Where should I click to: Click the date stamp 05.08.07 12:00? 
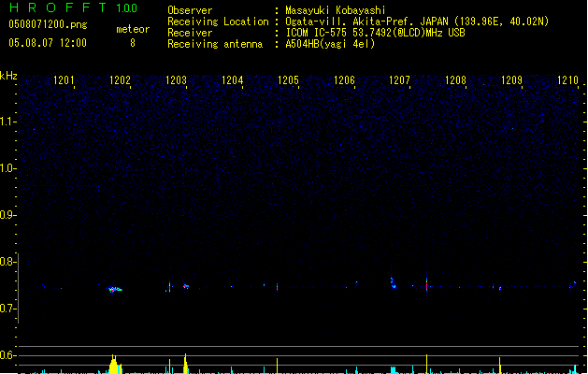[x=48, y=43]
